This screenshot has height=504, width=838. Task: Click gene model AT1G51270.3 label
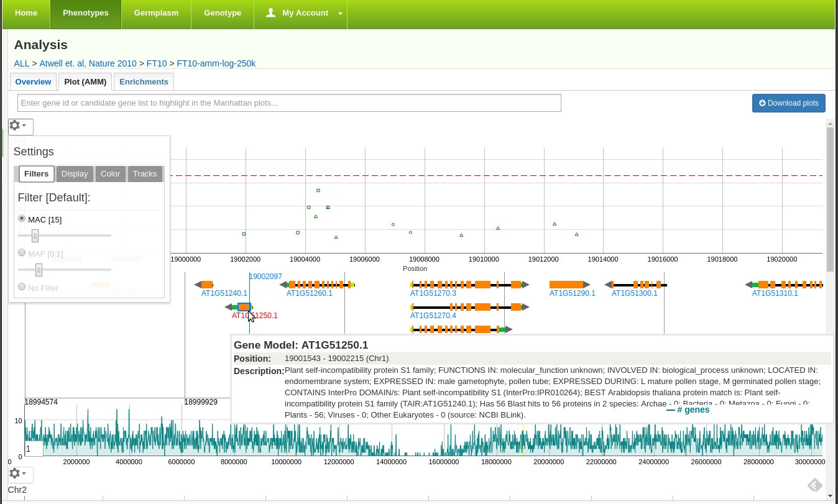pyautogui.click(x=433, y=293)
